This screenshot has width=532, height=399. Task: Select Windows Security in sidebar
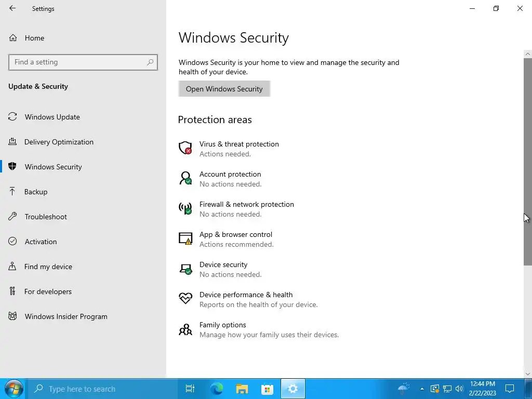pos(54,167)
